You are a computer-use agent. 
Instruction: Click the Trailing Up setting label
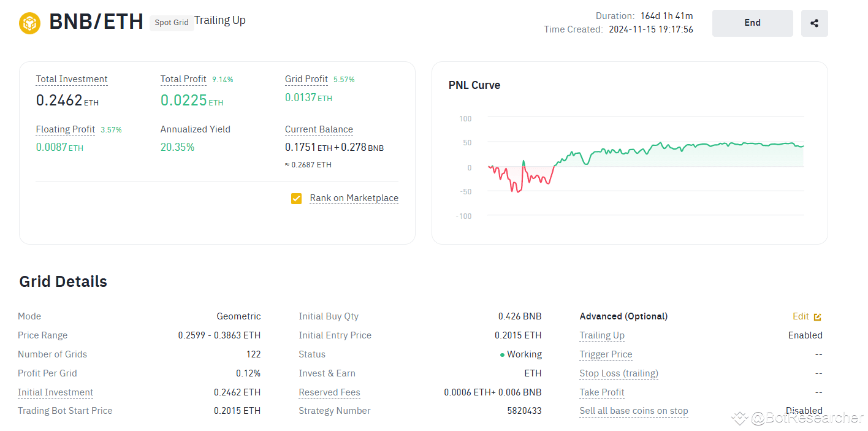point(602,335)
